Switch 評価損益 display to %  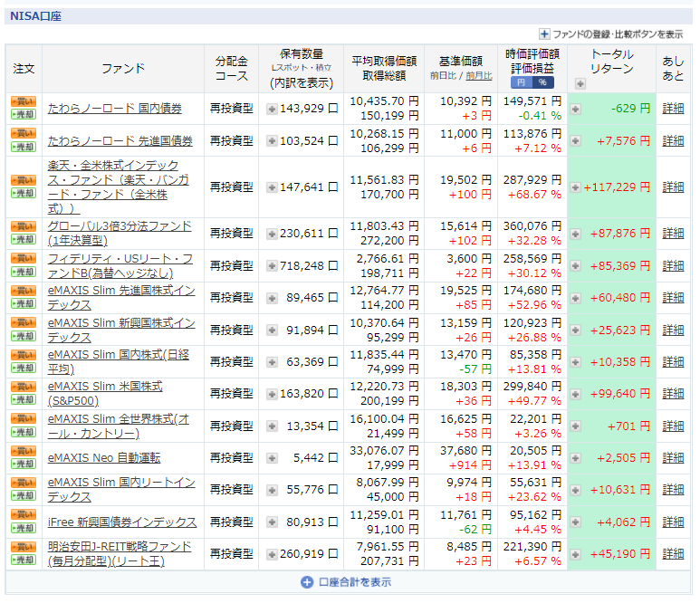[x=542, y=82]
